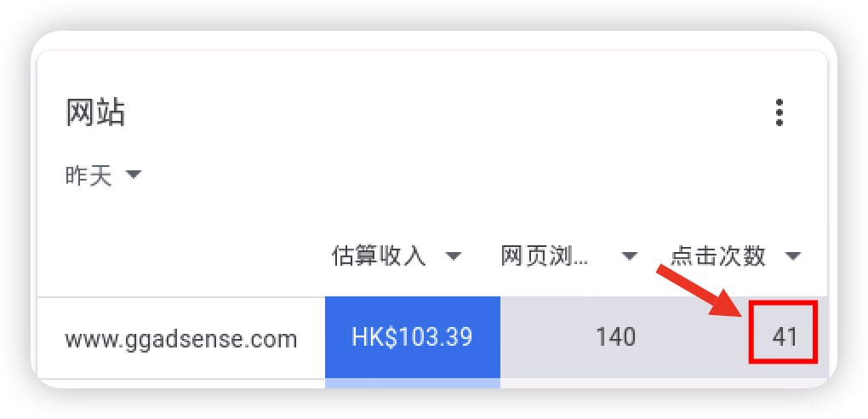This screenshot has width=868, height=419.
Task: Open the dropdown arrow beside 网页浏...
Action: click(630, 256)
